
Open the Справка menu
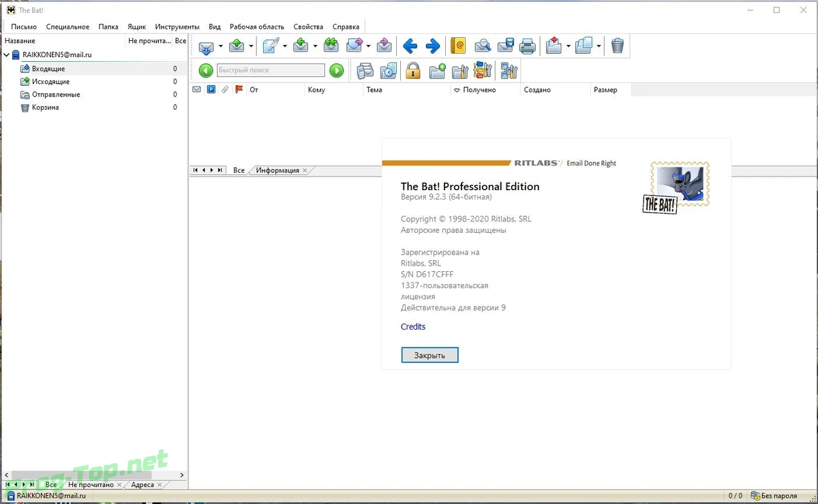click(346, 27)
